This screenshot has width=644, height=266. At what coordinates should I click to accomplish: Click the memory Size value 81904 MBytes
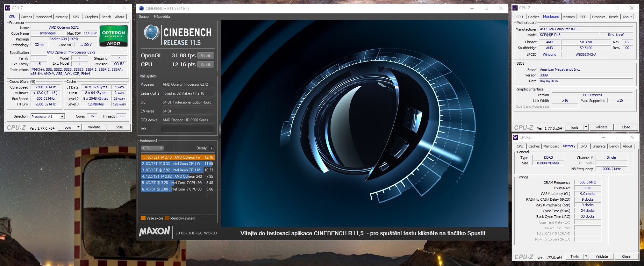548,163
